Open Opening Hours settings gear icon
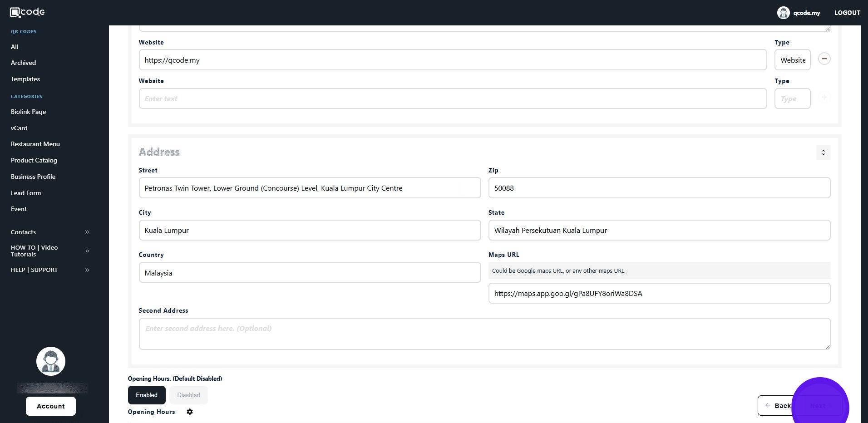 click(x=190, y=412)
